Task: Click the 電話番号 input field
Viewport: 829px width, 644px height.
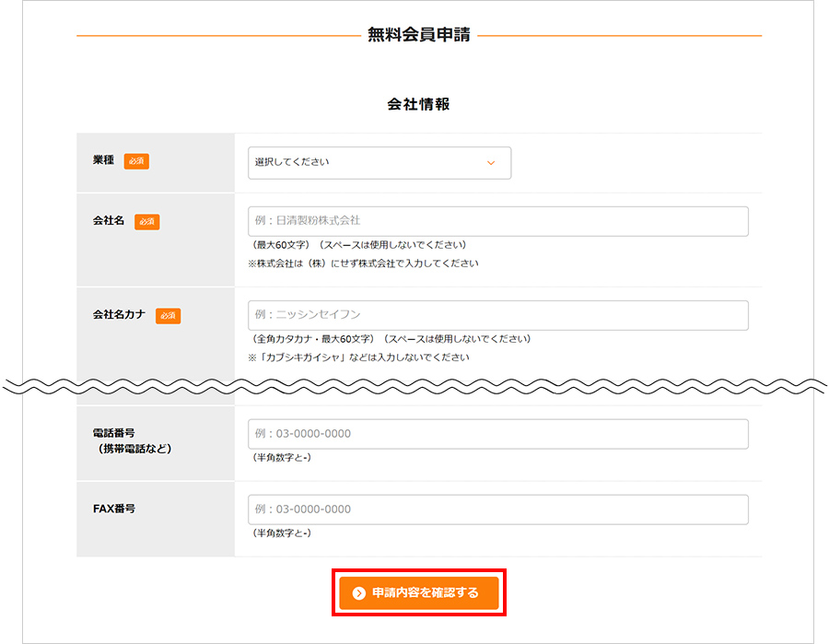Action: click(498, 434)
